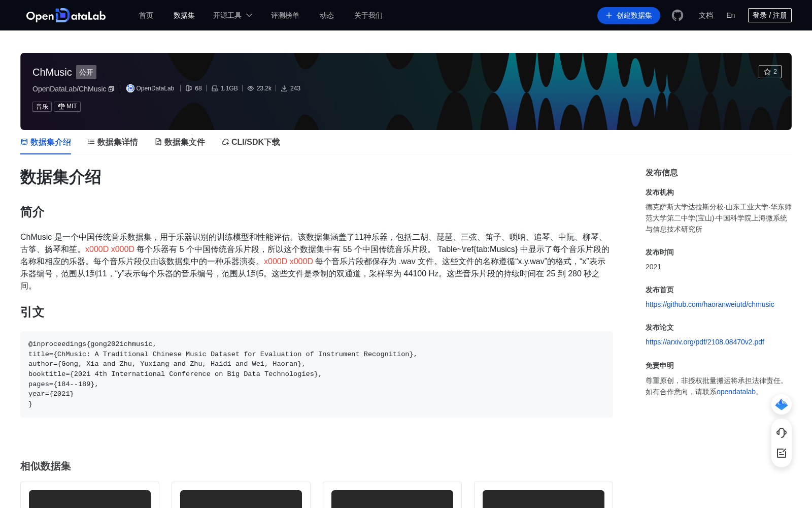The width and height of the screenshot is (812, 508).
Task: Open 文档 link in header
Action: 706,15
